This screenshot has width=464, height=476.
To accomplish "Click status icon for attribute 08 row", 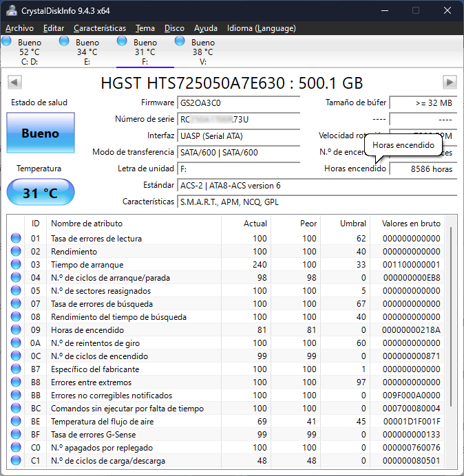I will (16, 316).
